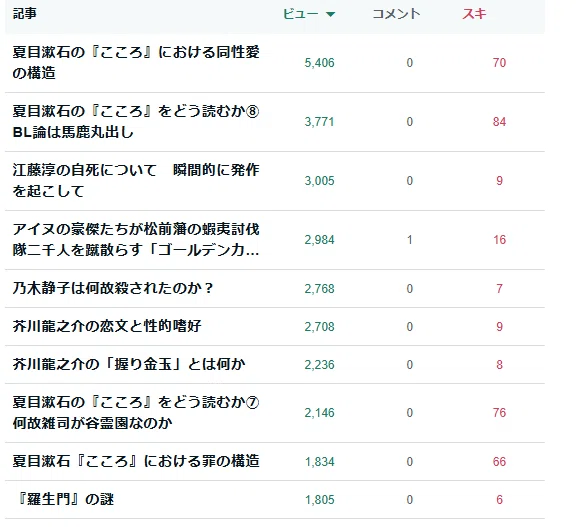The width and height of the screenshot is (577, 527).
Task: Click the comment count 1 for アイヌ article
Action: tap(410, 240)
